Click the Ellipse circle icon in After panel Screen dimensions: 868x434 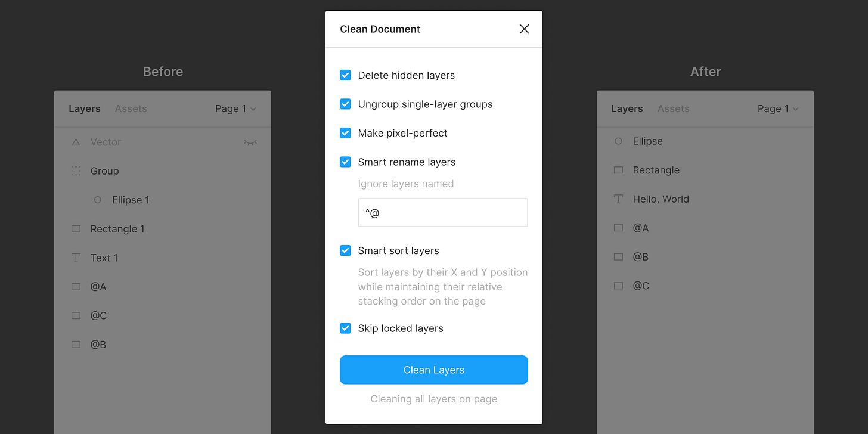[618, 141]
